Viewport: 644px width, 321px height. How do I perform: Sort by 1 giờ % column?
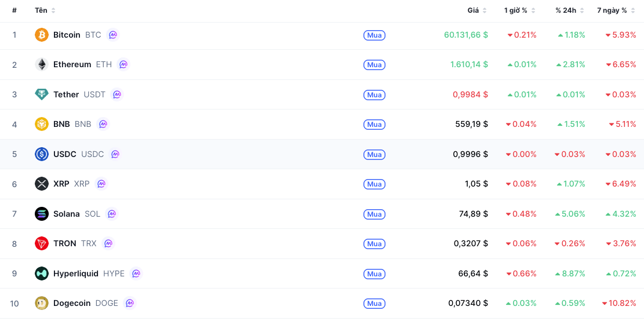(519, 10)
